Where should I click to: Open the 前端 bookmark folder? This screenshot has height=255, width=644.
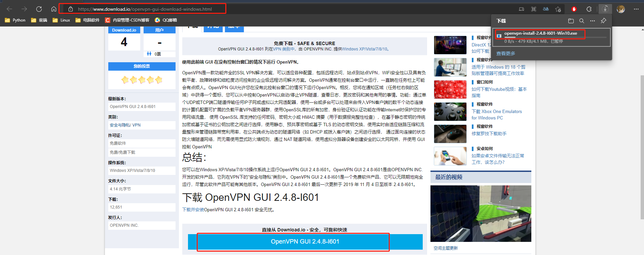tap(39, 20)
